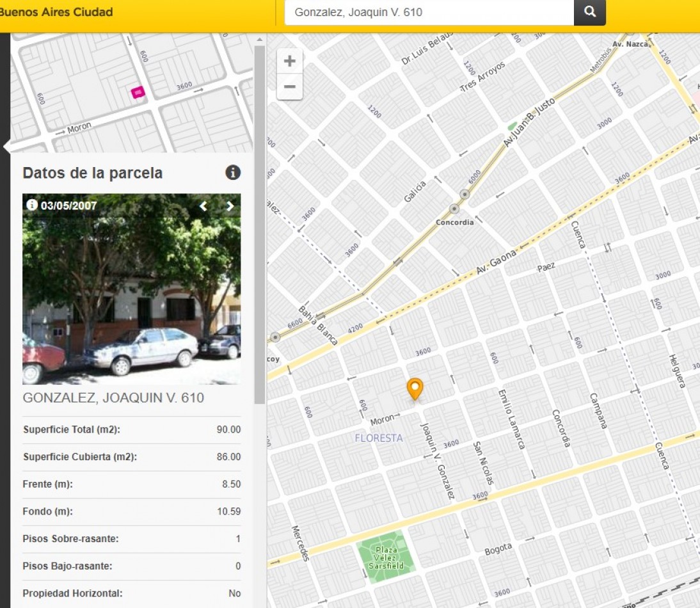Zoom out using the minus button
This screenshot has height=608, width=700.
point(290,86)
